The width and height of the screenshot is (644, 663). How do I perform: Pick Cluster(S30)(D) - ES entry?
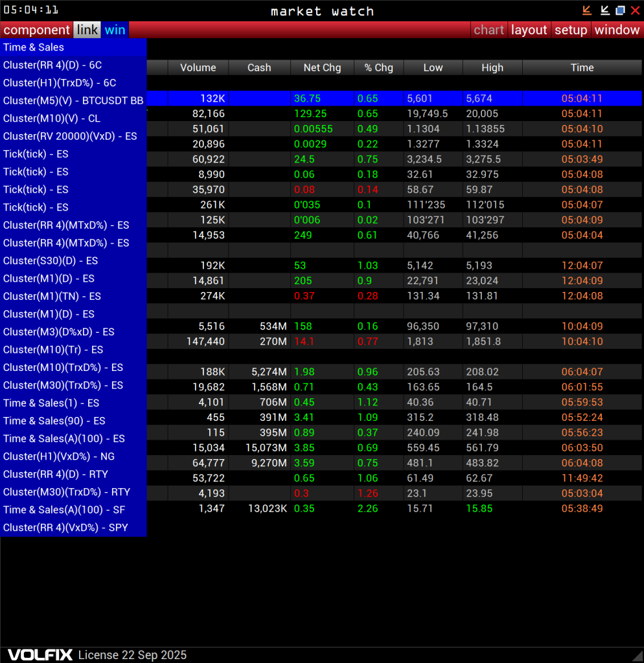click(x=73, y=261)
